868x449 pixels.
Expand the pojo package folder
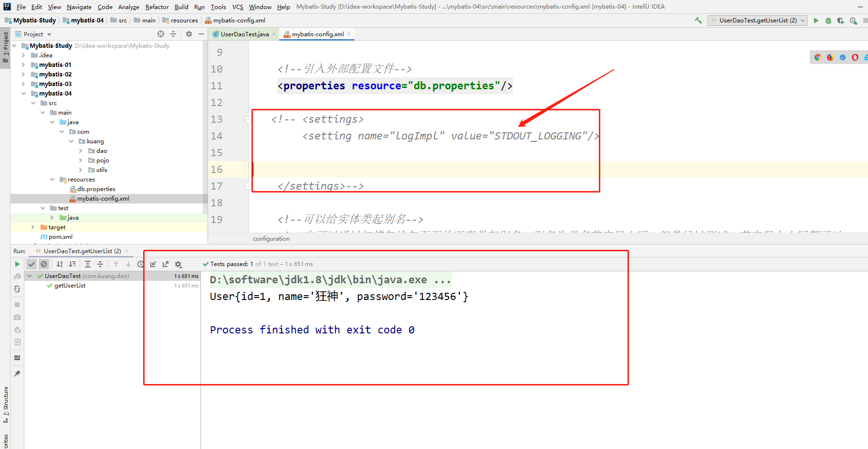pos(81,160)
